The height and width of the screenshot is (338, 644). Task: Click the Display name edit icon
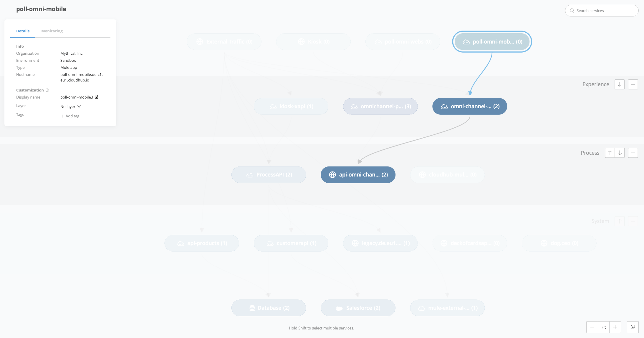point(98,97)
